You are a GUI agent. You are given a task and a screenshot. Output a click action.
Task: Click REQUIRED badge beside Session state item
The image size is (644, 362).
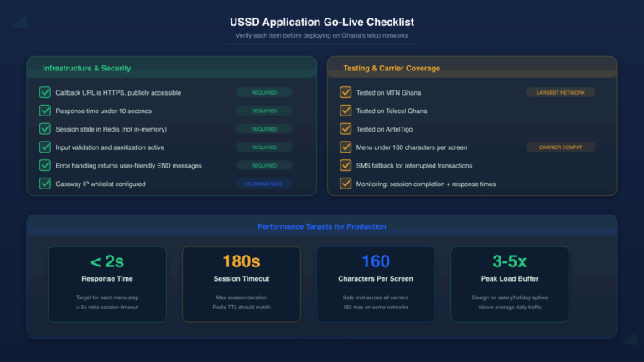pos(264,129)
